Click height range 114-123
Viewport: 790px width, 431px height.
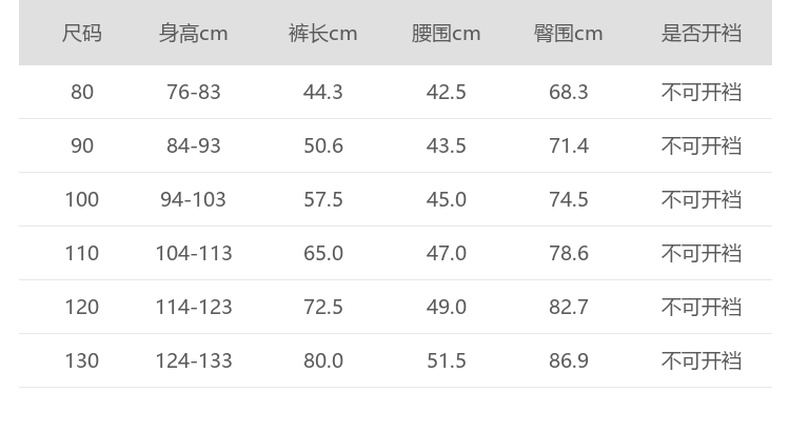point(193,307)
